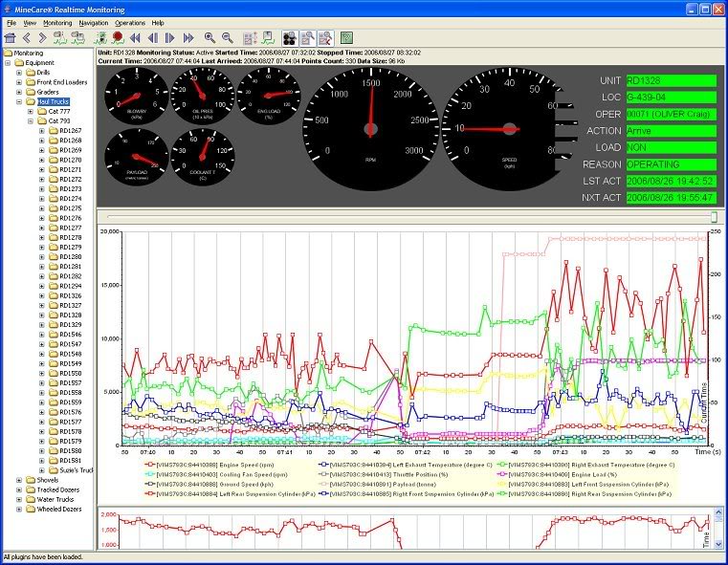
Task: Click the home icon in the toolbar
Action: point(11,37)
